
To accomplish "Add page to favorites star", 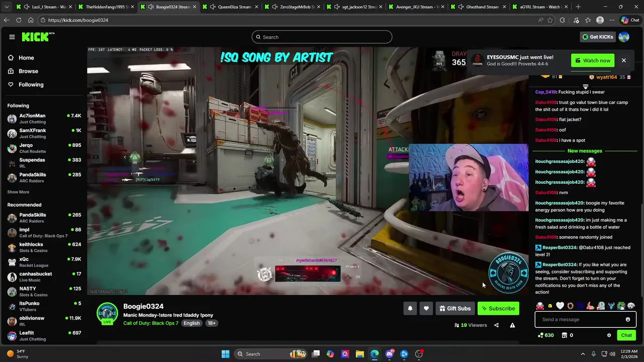I will (x=550, y=20).
